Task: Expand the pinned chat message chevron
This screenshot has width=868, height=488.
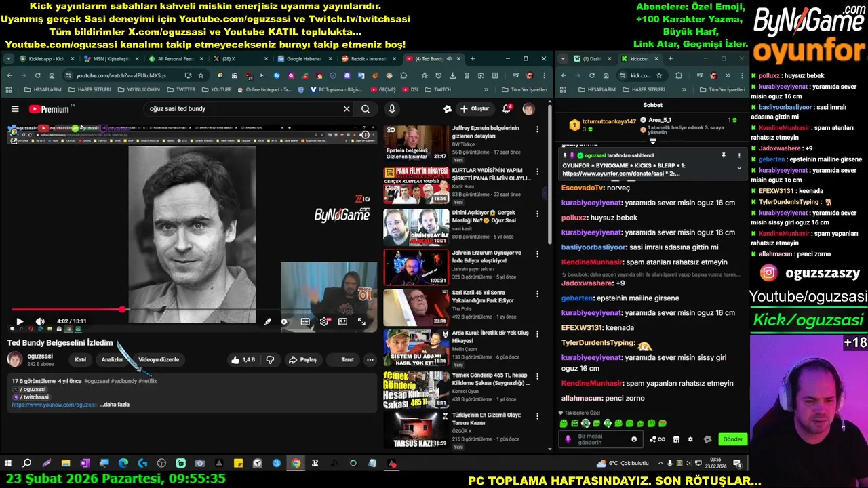Action: (739, 168)
